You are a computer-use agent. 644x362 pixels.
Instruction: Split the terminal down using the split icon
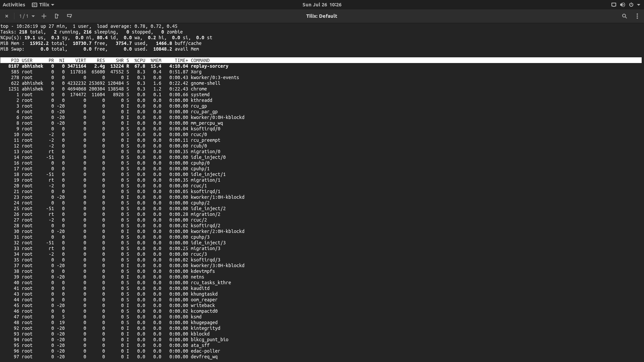coord(69,16)
